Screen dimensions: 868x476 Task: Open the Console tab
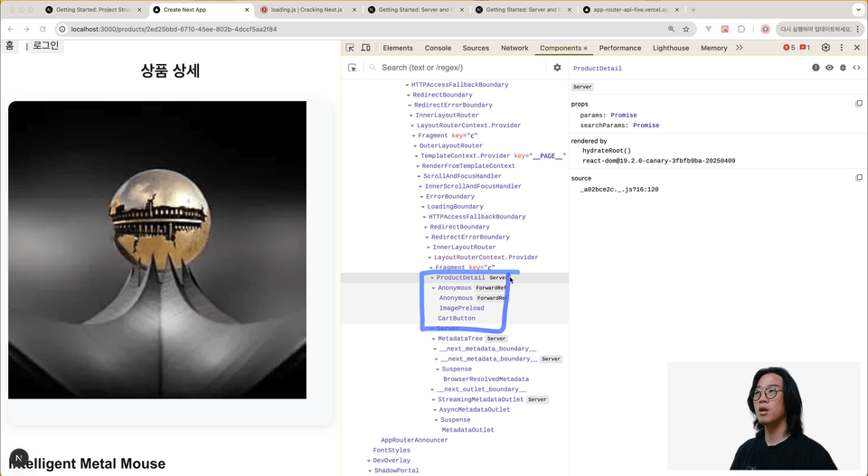tap(438, 48)
